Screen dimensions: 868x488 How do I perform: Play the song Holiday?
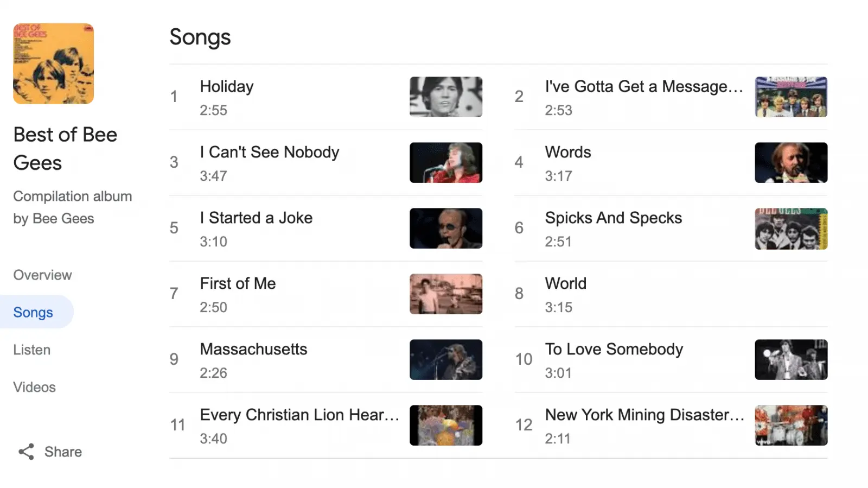click(227, 87)
